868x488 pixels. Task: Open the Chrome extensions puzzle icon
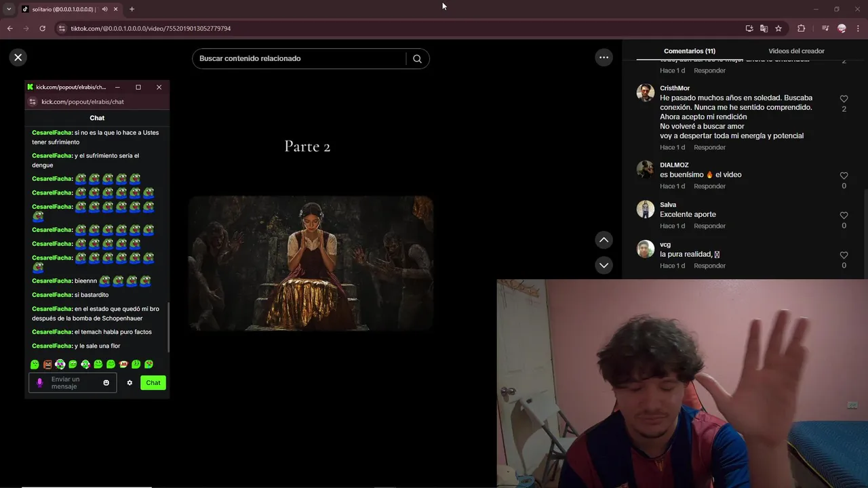pyautogui.click(x=801, y=28)
